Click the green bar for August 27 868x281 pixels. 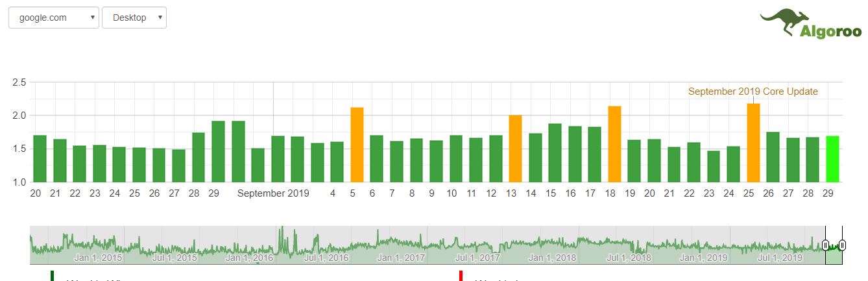(178, 166)
